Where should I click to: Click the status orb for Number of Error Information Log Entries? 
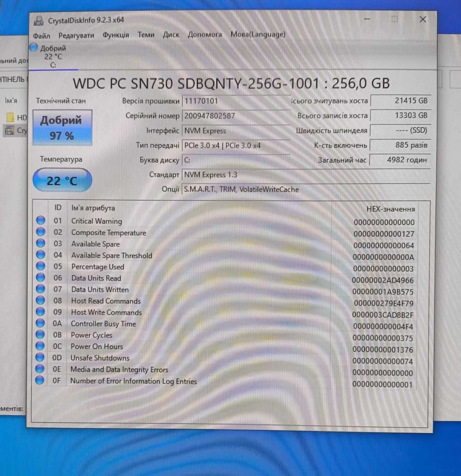coord(39,380)
